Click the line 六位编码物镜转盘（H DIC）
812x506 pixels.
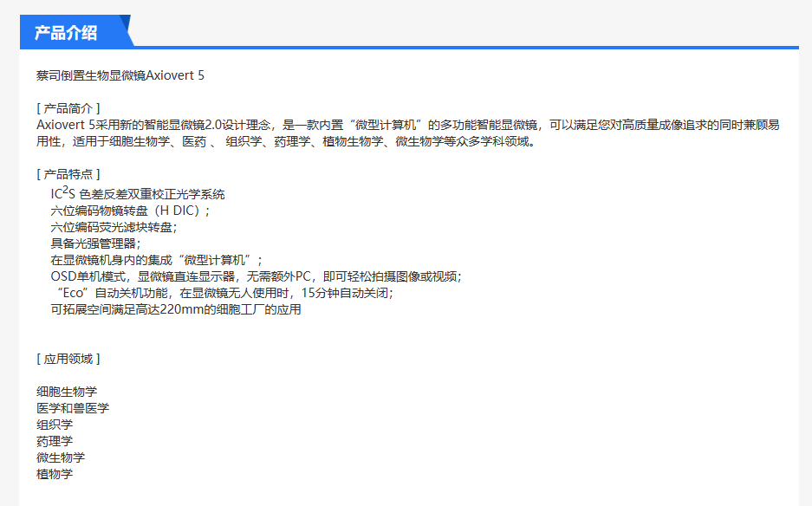click(x=130, y=211)
